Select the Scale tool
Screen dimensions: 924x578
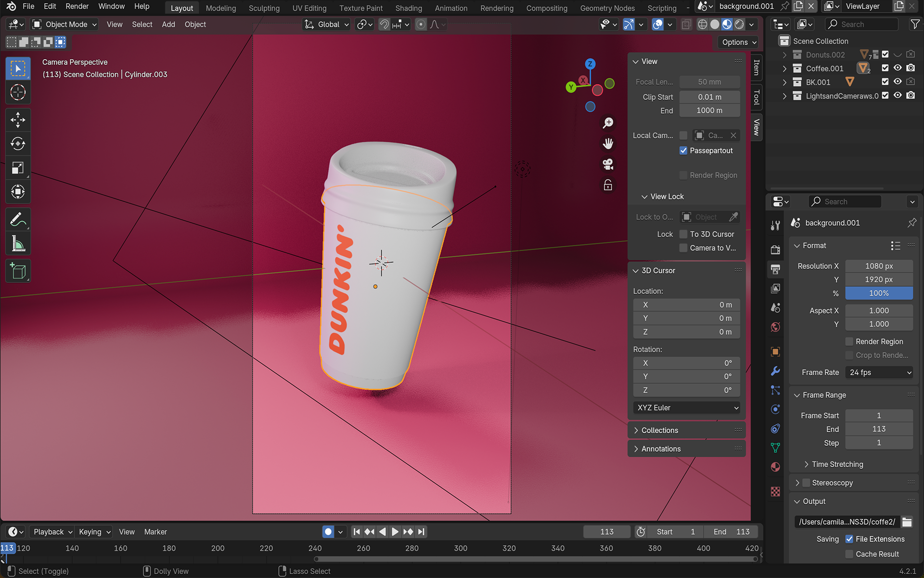18,168
